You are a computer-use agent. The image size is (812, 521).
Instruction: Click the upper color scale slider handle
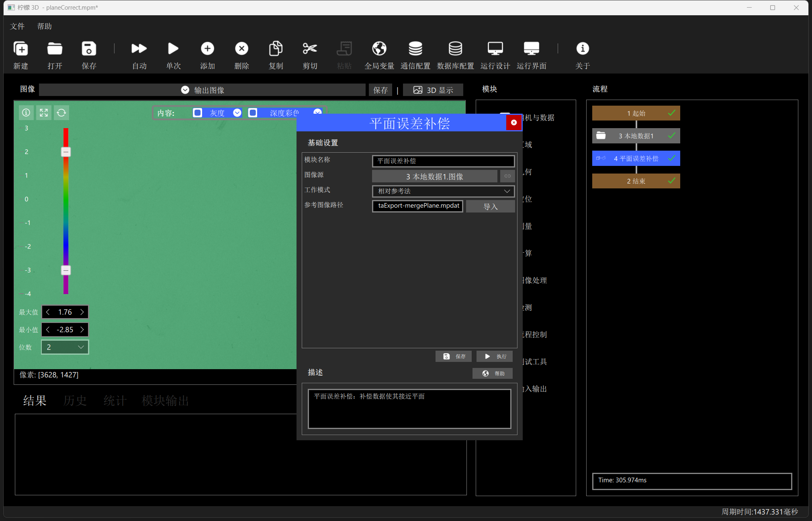click(66, 152)
